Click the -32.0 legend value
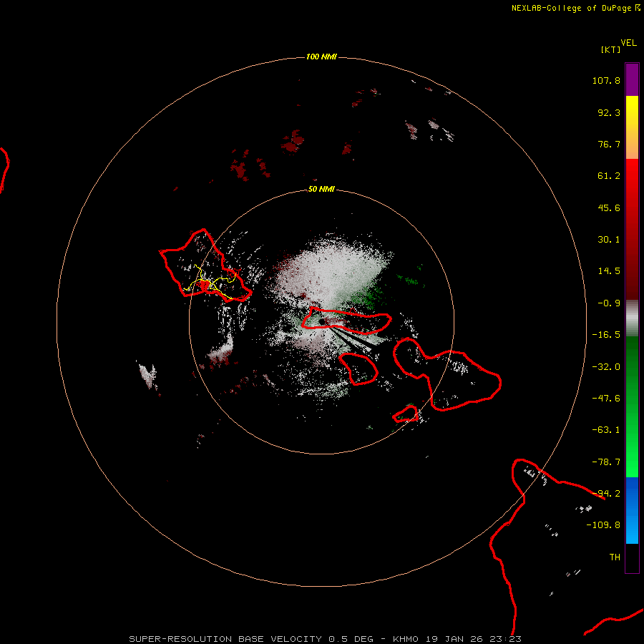This screenshot has width=644, height=644. click(606, 367)
